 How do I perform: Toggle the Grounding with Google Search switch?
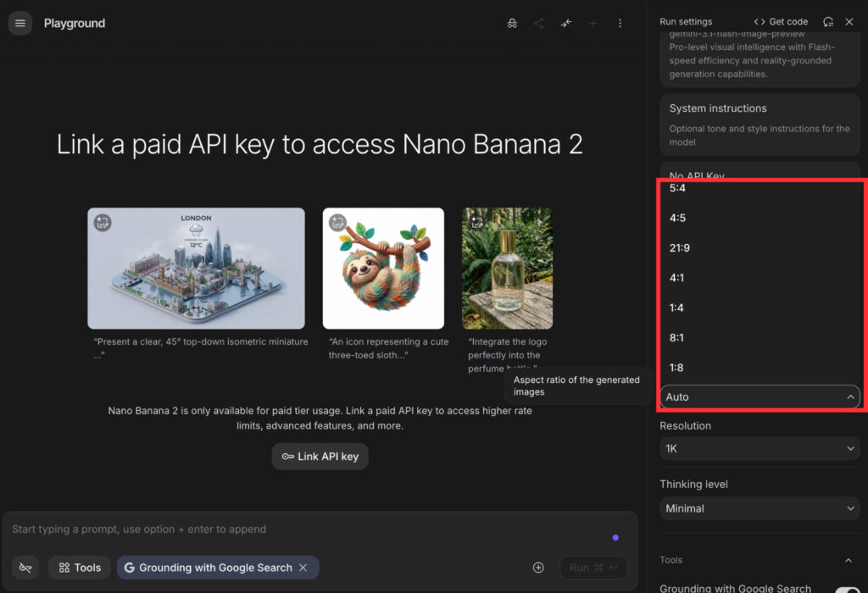pyautogui.click(x=846, y=590)
